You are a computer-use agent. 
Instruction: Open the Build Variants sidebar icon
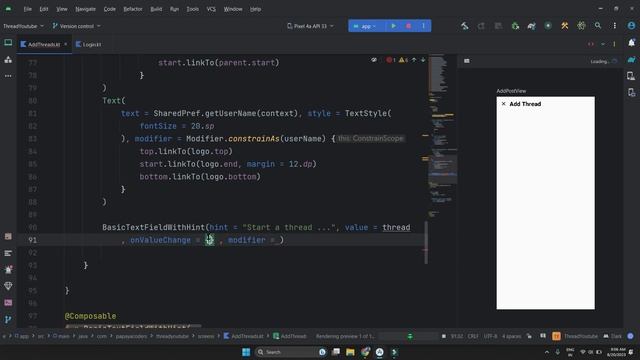(8, 236)
